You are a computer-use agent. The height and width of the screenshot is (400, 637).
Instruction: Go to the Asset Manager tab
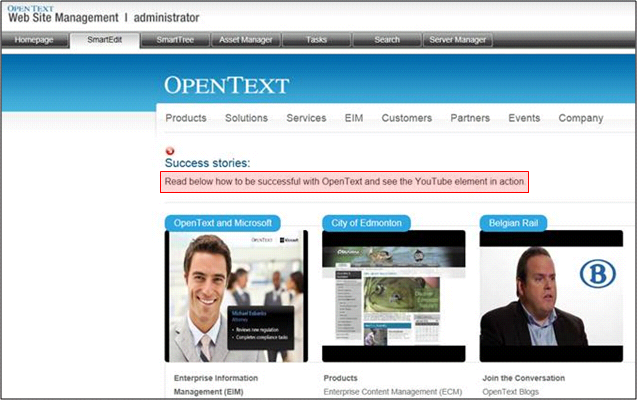[246, 40]
